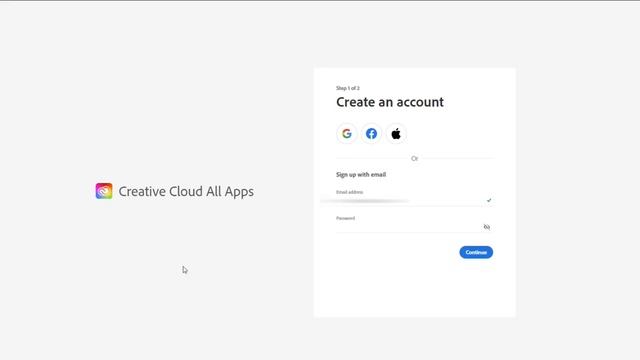Click the Creative Cloud rainbow logo
The height and width of the screenshot is (360, 640).
[104, 191]
